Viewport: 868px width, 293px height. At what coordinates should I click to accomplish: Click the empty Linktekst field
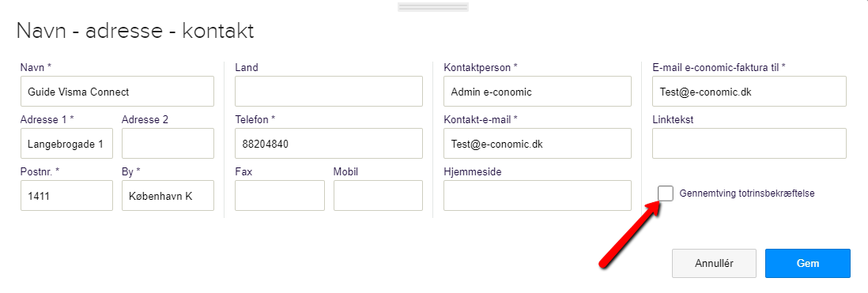point(749,143)
